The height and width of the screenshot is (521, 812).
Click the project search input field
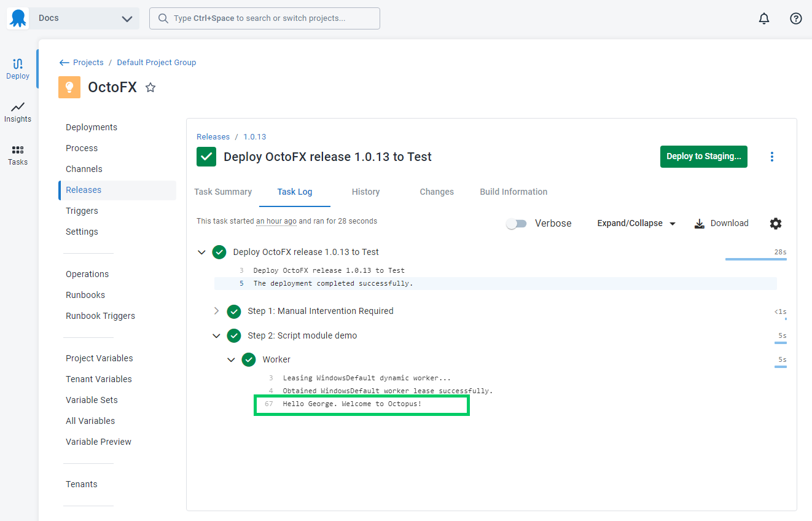point(265,18)
